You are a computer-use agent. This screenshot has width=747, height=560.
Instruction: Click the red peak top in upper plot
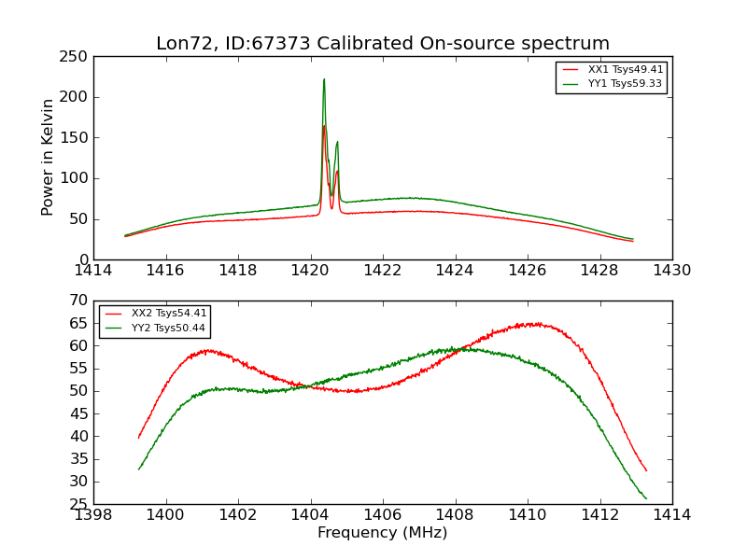(x=324, y=126)
